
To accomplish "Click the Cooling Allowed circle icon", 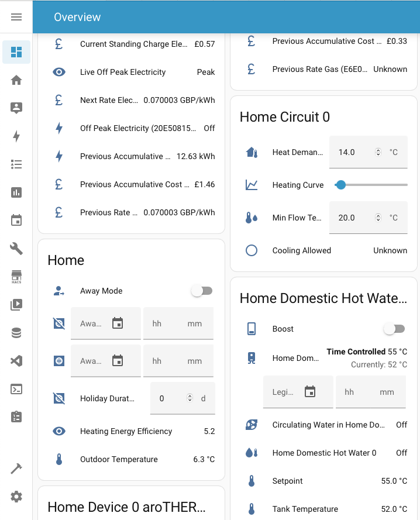I will click(x=252, y=250).
